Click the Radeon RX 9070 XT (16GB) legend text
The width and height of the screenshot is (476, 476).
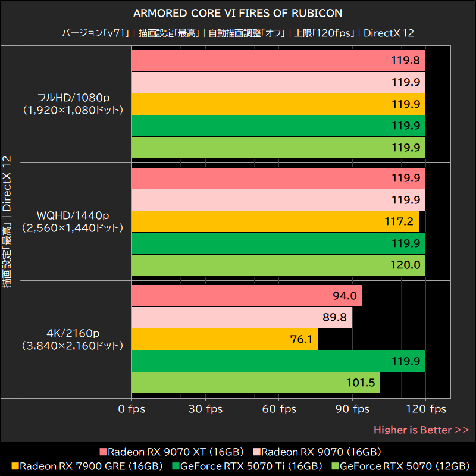point(176,452)
